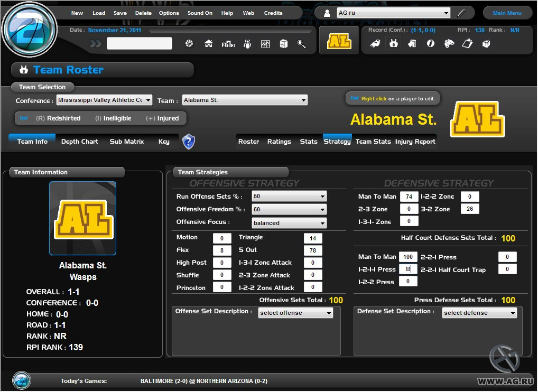Open the Offensive Focus balanced dropdown

(289, 223)
